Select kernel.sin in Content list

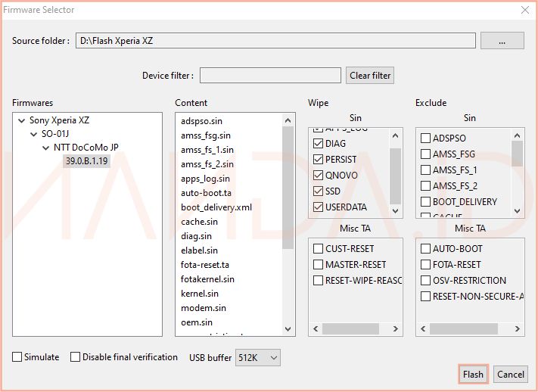click(200, 294)
